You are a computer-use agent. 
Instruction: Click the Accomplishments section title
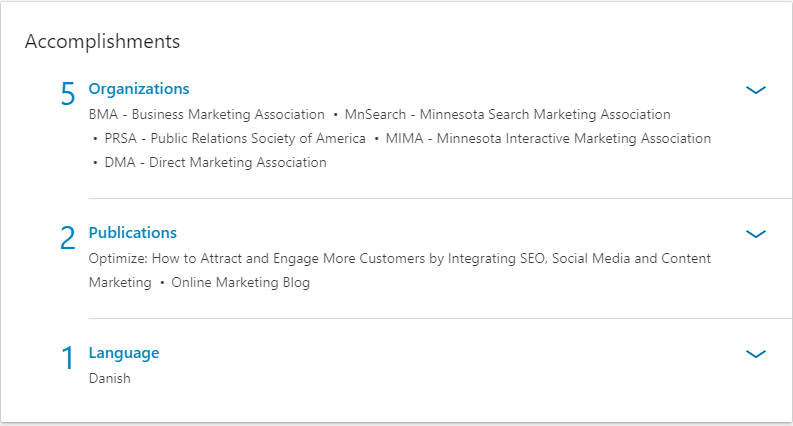(102, 41)
